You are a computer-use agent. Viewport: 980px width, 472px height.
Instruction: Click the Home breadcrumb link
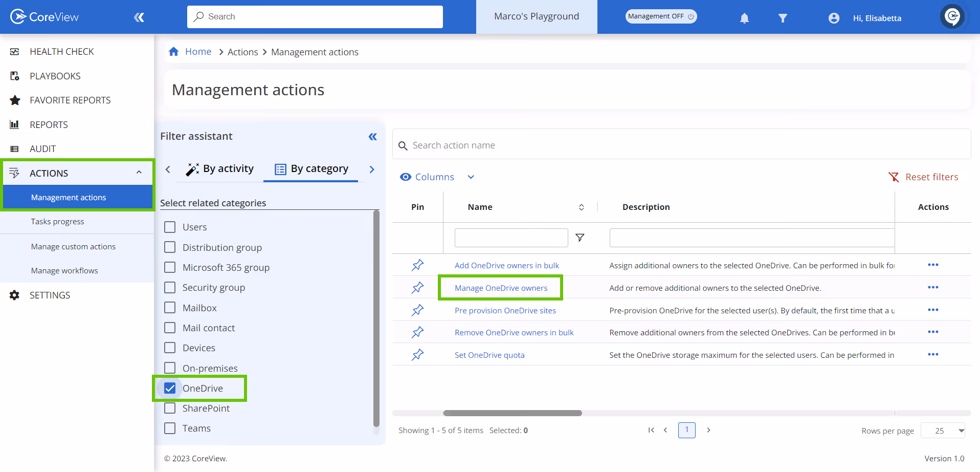pyautogui.click(x=198, y=52)
